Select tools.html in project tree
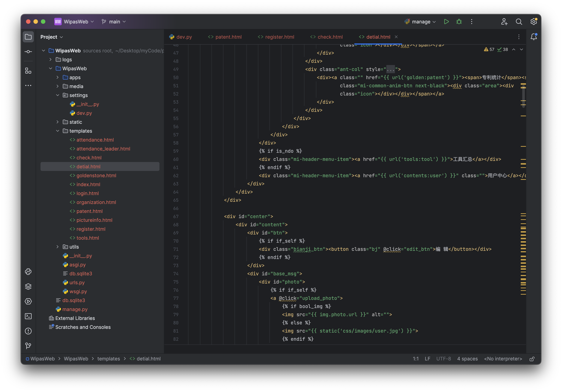562x392 pixels. 84,238
